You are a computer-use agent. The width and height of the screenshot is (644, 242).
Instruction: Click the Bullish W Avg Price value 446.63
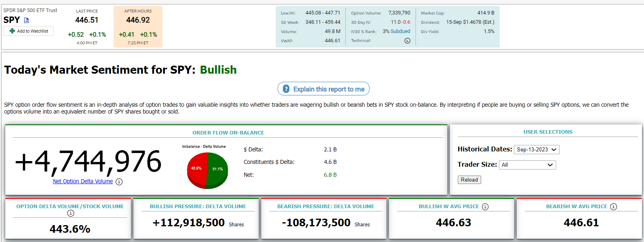click(453, 223)
